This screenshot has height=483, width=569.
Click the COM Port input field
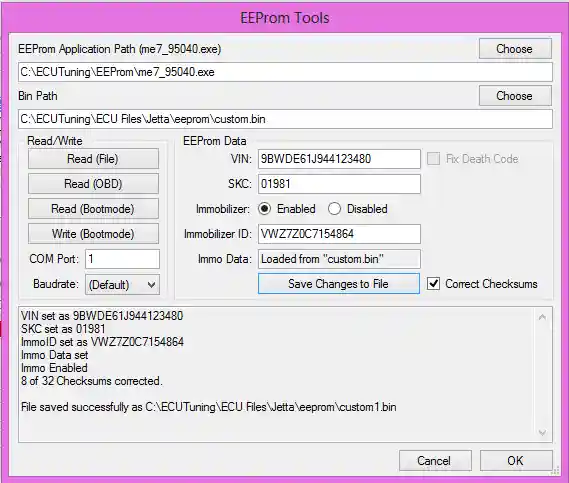pos(122,259)
